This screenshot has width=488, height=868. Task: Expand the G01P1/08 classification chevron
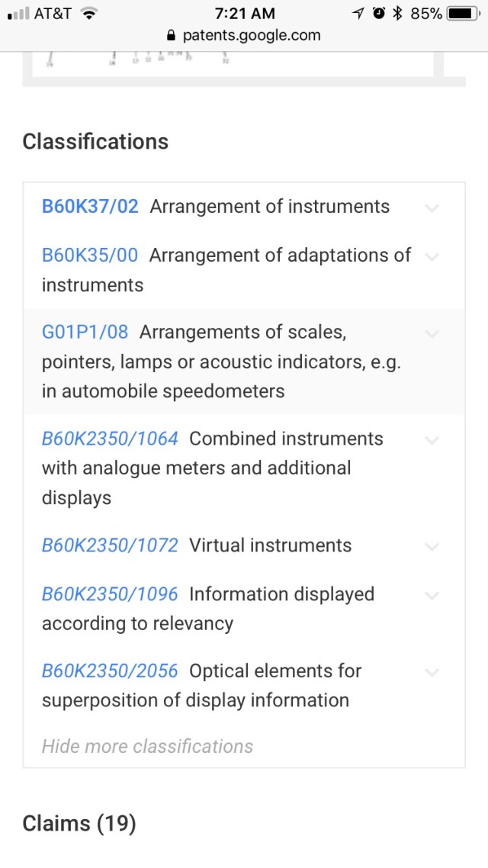click(x=432, y=333)
